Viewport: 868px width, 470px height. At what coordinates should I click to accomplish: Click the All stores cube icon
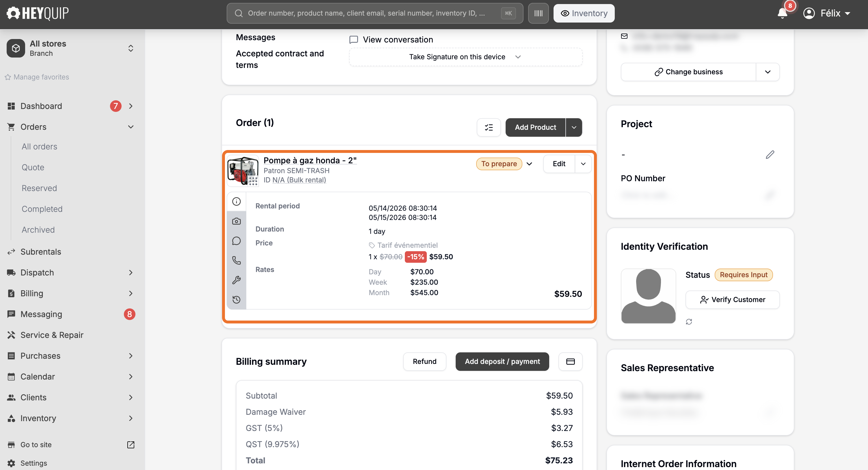[16, 48]
